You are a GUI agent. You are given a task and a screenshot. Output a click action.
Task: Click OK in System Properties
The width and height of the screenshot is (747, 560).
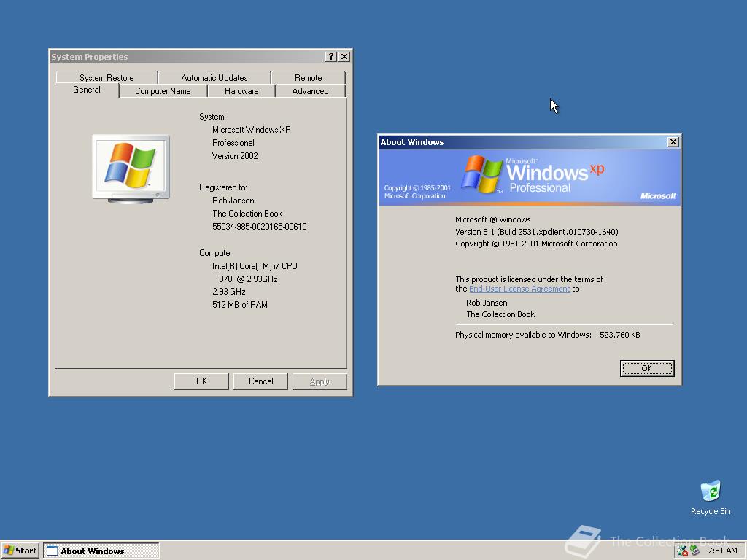(x=201, y=381)
